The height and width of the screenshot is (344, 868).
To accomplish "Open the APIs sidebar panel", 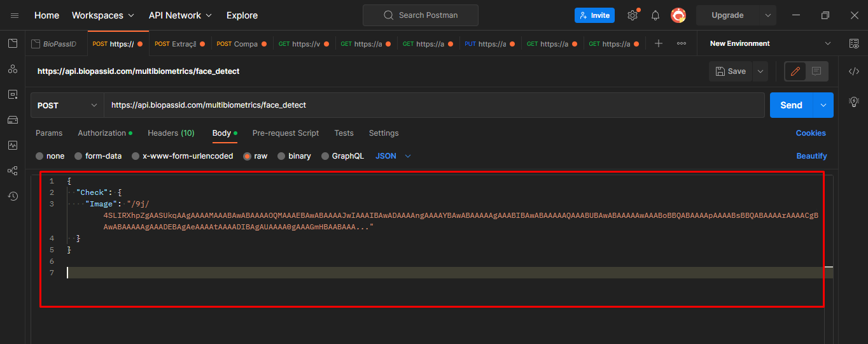I will (13, 69).
